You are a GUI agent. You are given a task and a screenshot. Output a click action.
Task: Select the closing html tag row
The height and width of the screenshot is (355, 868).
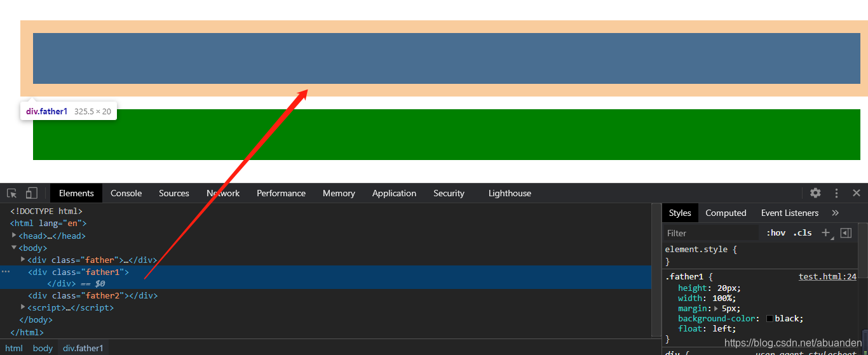point(27,332)
